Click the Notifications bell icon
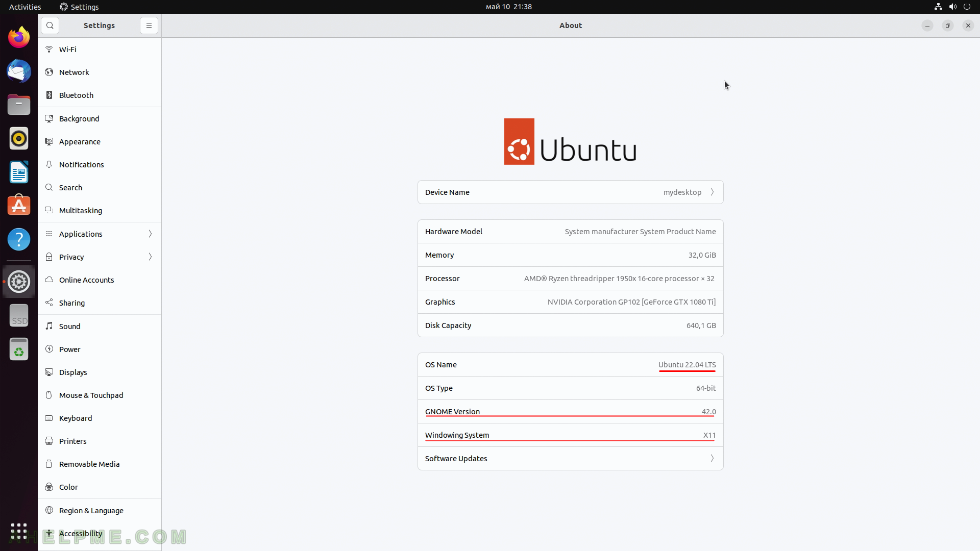This screenshot has width=980, height=551. click(x=49, y=164)
